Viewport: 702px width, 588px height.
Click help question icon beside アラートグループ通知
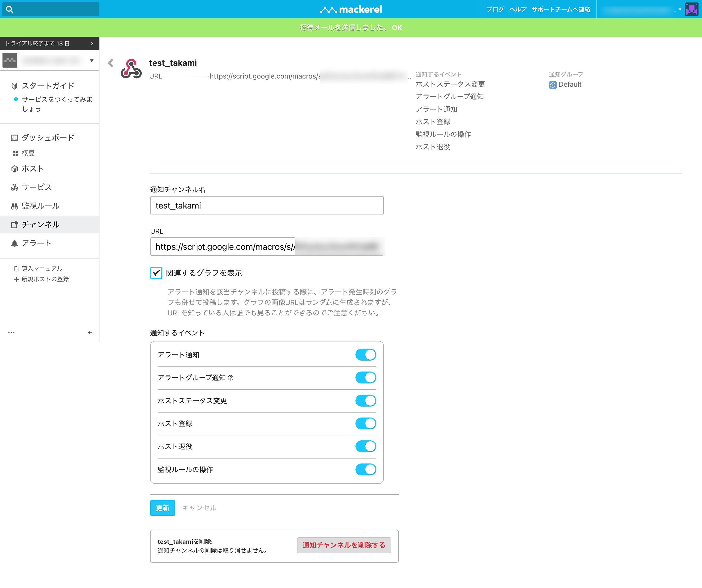point(231,378)
